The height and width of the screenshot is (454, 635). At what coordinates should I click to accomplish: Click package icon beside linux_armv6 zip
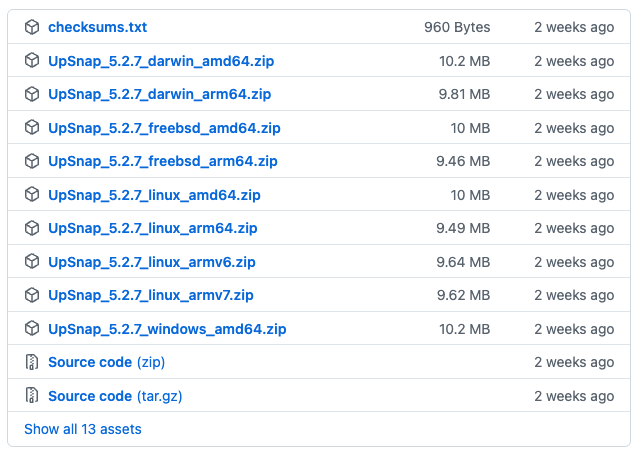point(32,262)
